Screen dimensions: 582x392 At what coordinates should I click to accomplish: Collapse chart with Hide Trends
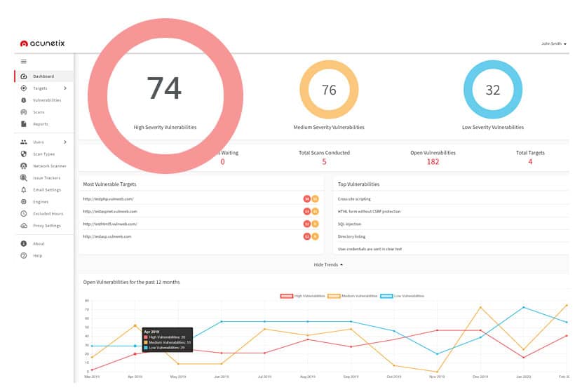click(328, 264)
